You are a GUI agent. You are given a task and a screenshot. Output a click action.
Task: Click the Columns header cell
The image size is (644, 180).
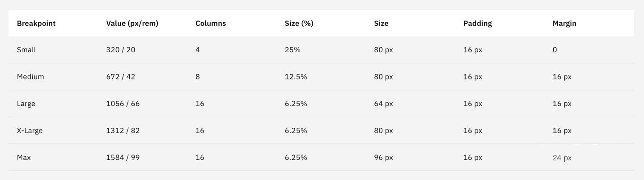coord(211,24)
